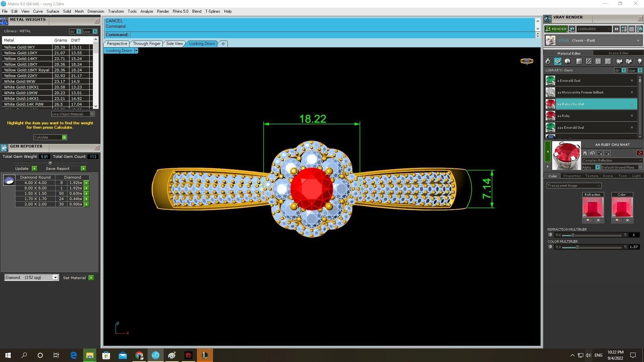This screenshot has width=644, height=362.
Task: Click the export material folder icon
Action: click(x=607, y=153)
